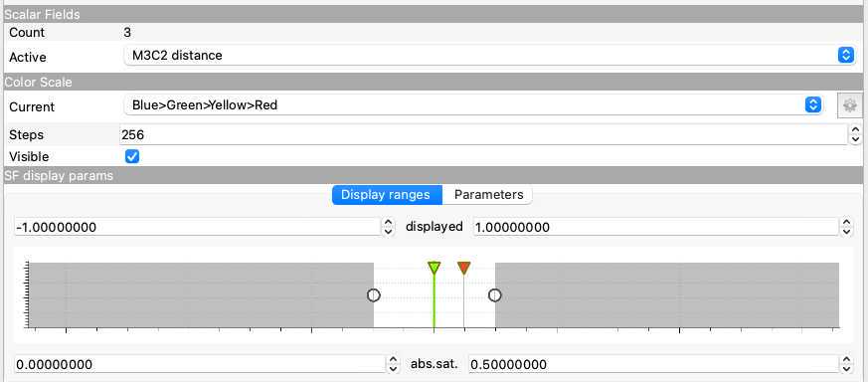The width and height of the screenshot is (868, 382).
Task: Click the green triangle saturation marker
Action: [x=434, y=269]
